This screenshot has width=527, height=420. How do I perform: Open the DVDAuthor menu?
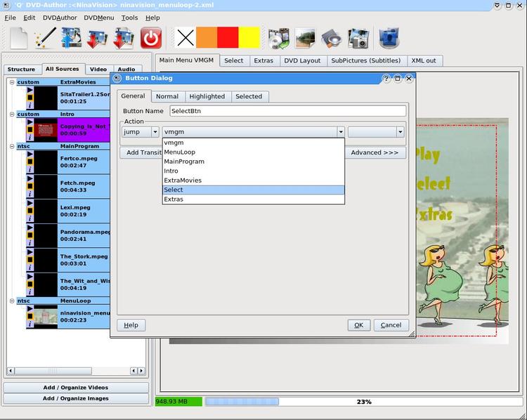pyautogui.click(x=60, y=18)
